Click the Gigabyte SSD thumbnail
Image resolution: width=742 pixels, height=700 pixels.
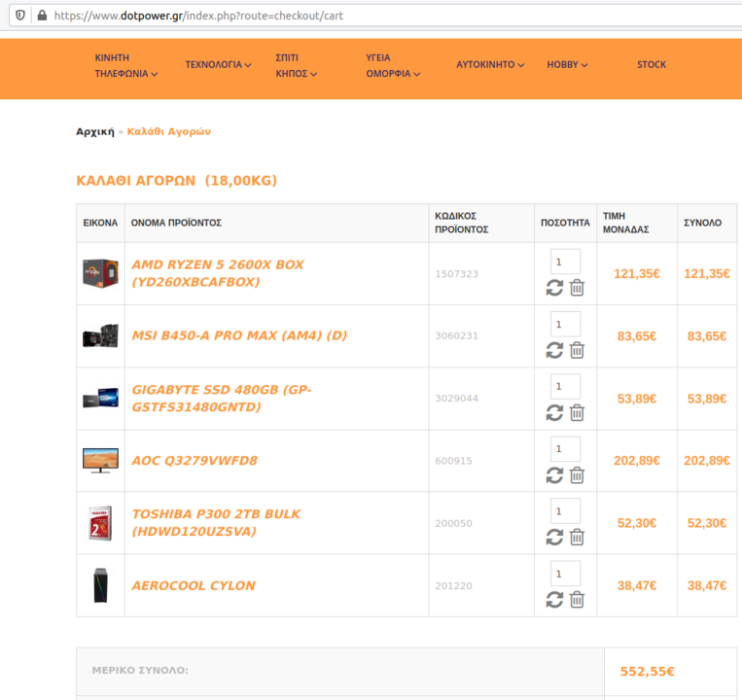(x=100, y=399)
